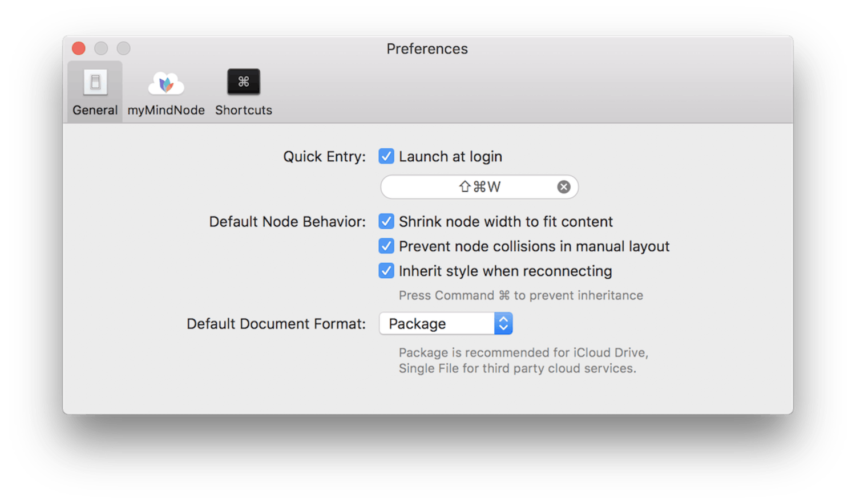Switch to the myMindNode tab label

coord(166,110)
